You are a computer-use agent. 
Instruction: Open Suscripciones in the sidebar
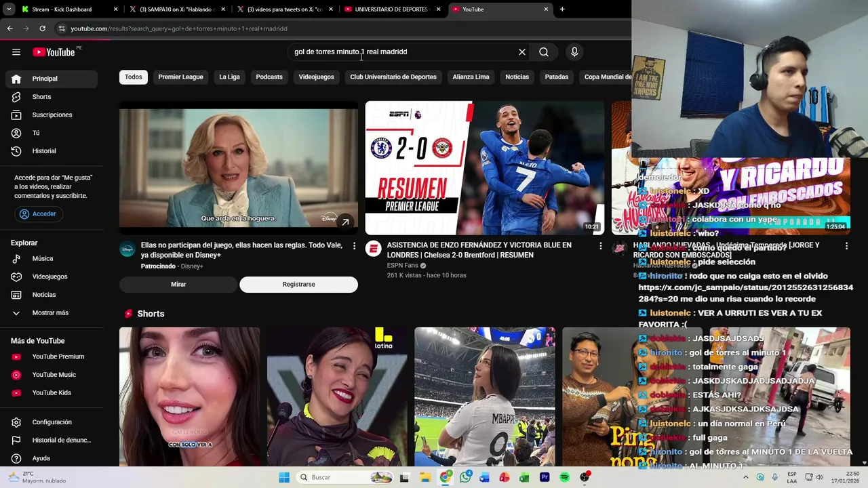(52, 115)
